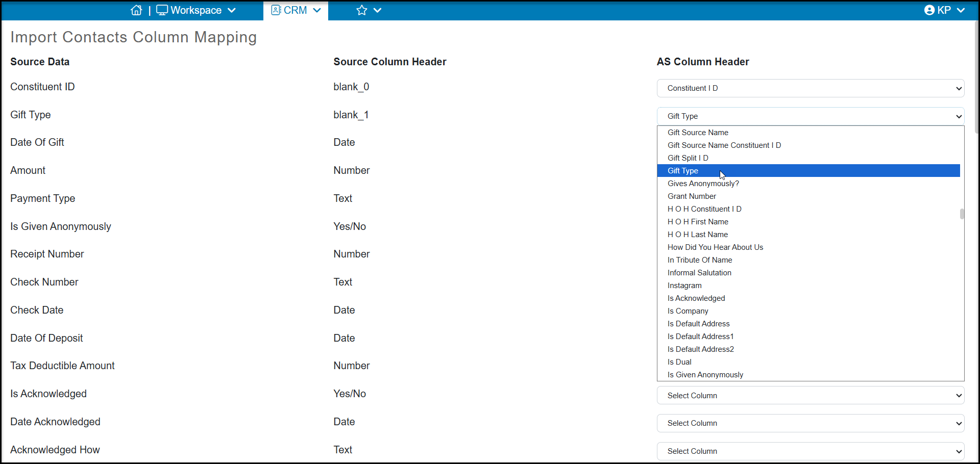This screenshot has height=464, width=980.
Task: Click 'blank_1' source column header text
Action: pyautogui.click(x=351, y=115)
